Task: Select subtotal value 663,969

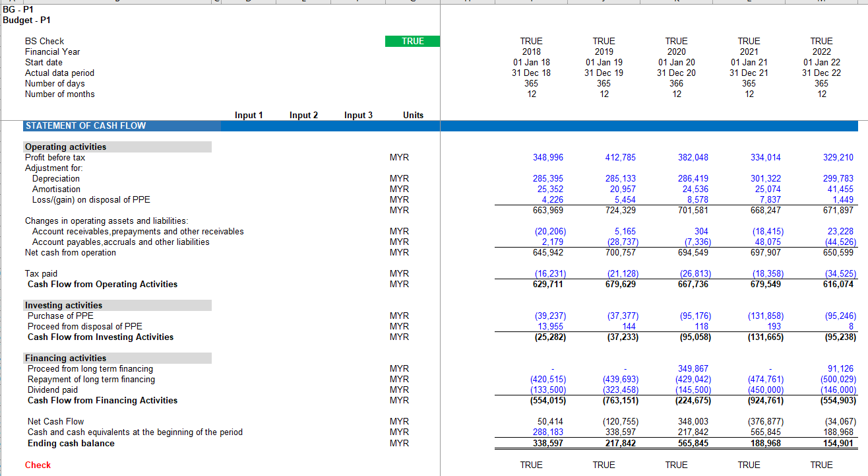Action: click(x=548, y=210)
